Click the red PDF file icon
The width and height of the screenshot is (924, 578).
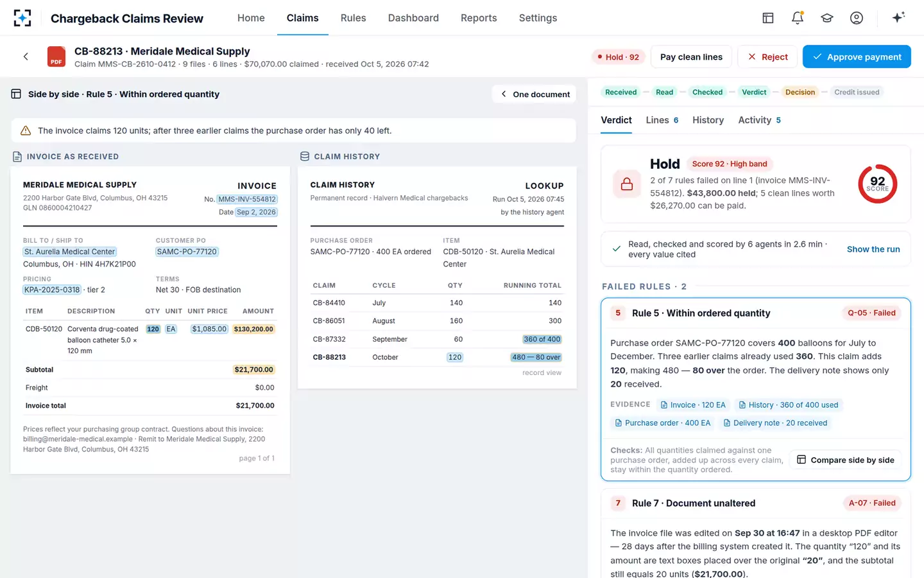click(56, 57)
